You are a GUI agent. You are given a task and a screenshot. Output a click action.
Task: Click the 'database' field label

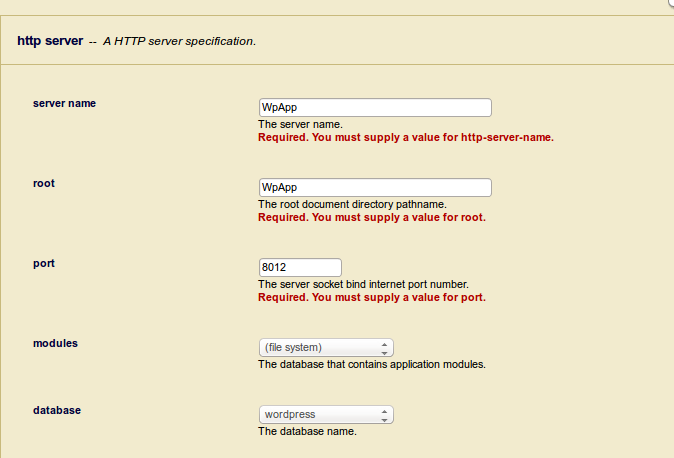pyautogui.click(x=57, y=410)
